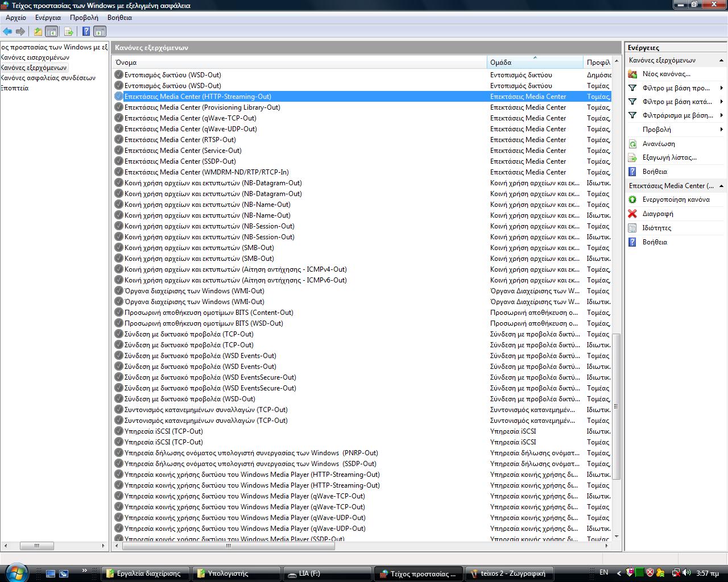Click Ιδιότητες action link

(x=656, y=228)
